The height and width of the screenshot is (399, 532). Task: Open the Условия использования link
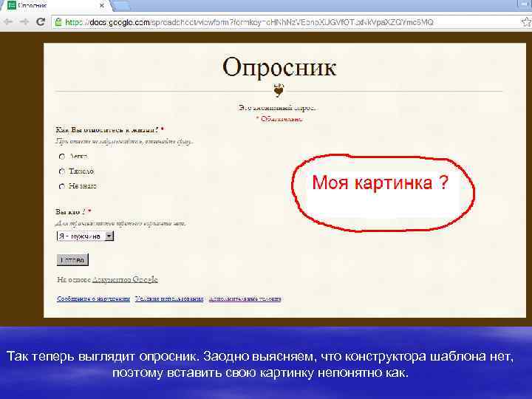coord(169,299)
